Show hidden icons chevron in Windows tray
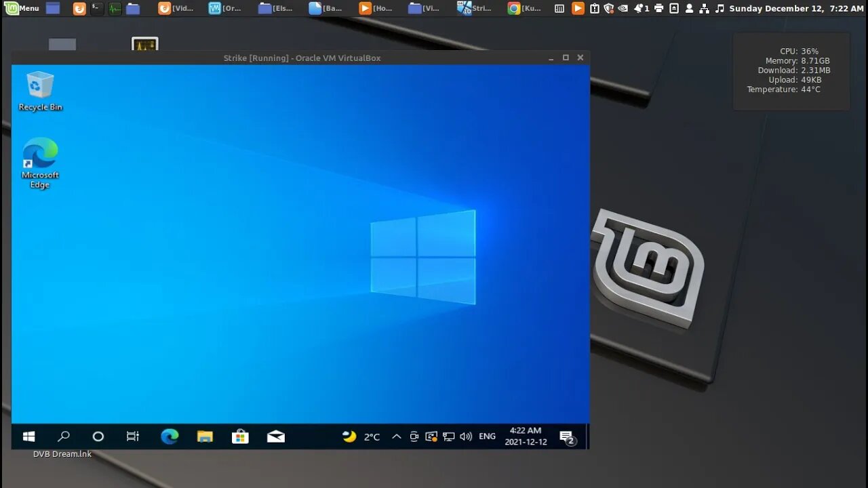The image size is (868, 488). pyautogui.click(x=397, y=436)
